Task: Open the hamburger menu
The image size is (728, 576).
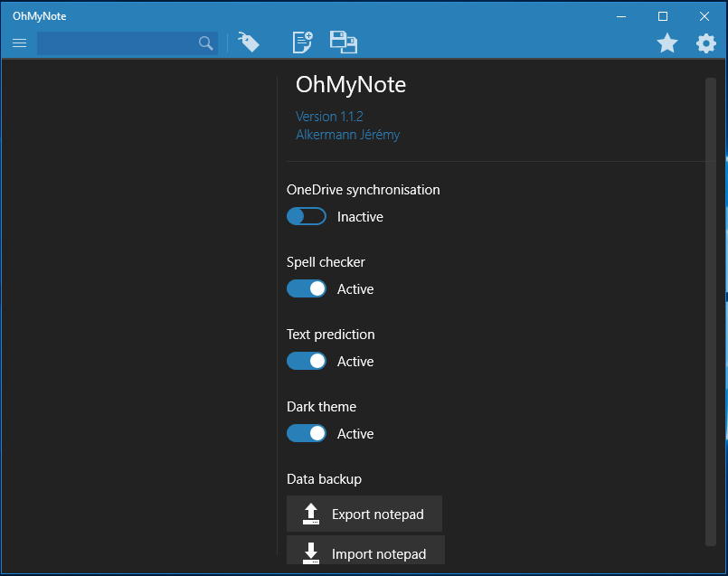Action: click(x=19, y=43)
